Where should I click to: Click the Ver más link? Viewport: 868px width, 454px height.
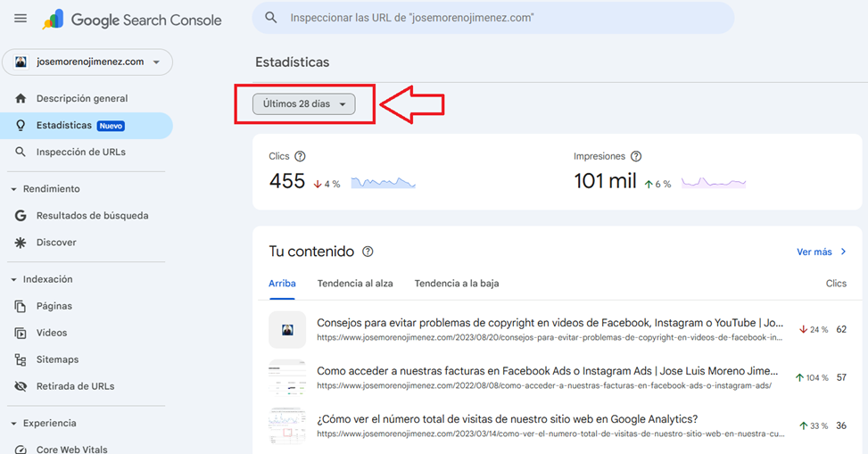821,252
